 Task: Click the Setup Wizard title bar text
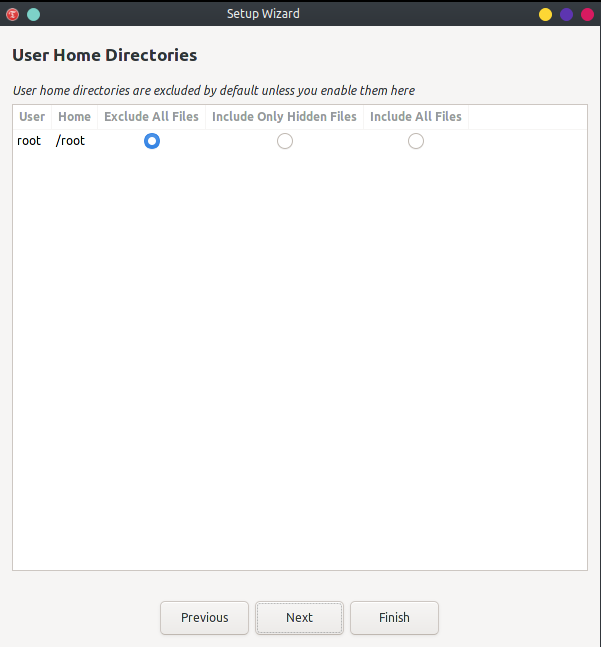pos(263,14)
